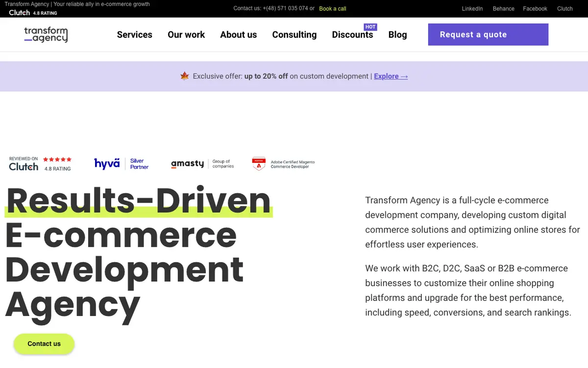588x368 pixels.
Task: Click the maple leaf icon in offer banner
Action: (185, 76)
